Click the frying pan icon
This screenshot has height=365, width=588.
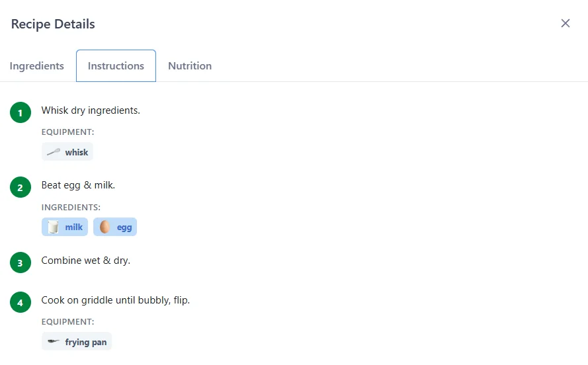tap(54, 342)
